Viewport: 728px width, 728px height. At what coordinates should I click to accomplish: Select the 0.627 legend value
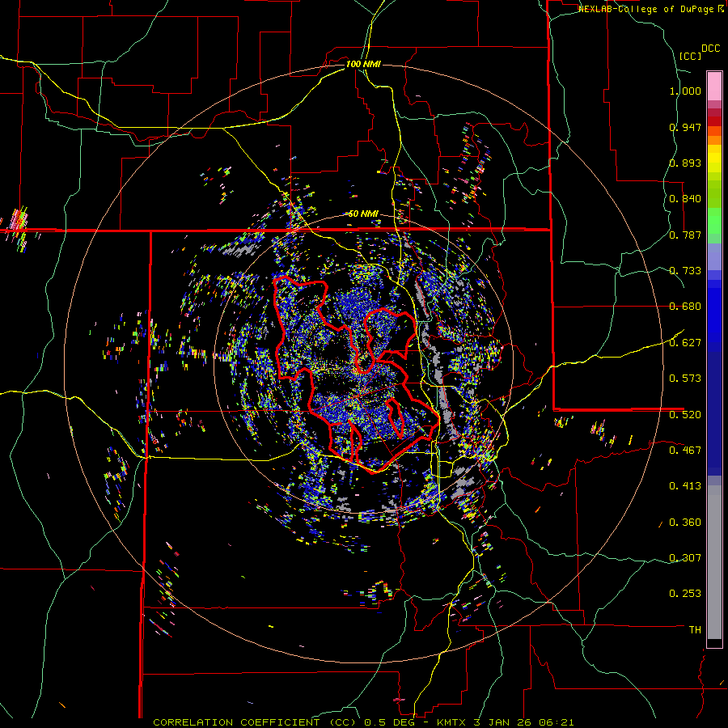pos(685,343)
